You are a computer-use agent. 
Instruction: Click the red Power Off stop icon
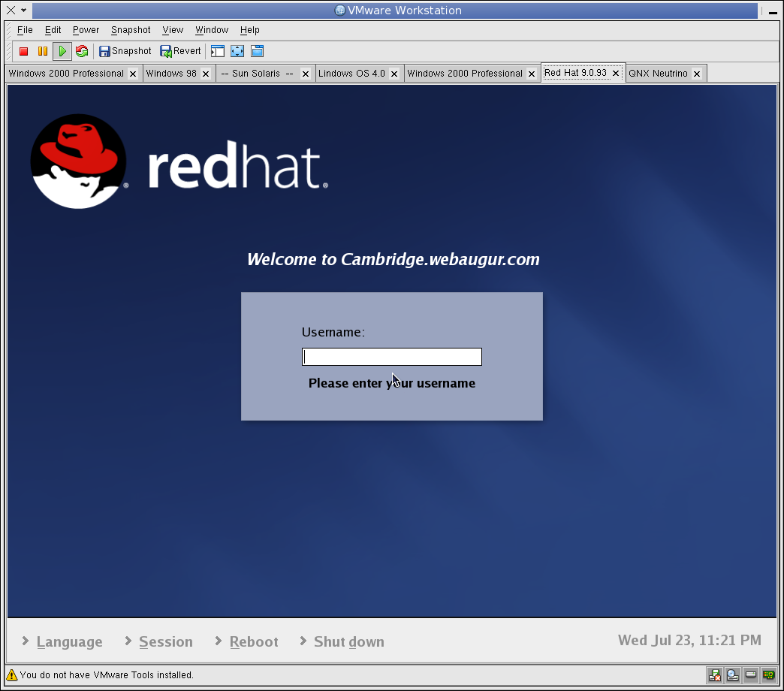tap(23, 51)
